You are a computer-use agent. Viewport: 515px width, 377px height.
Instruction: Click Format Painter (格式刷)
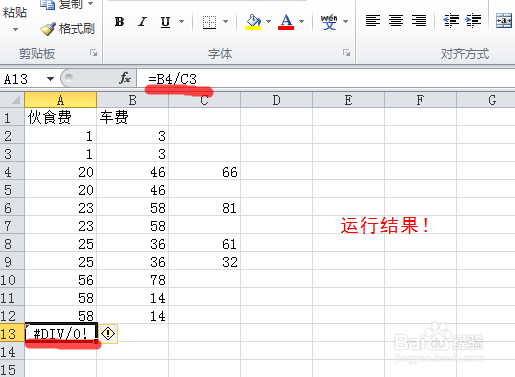[68, 29]
